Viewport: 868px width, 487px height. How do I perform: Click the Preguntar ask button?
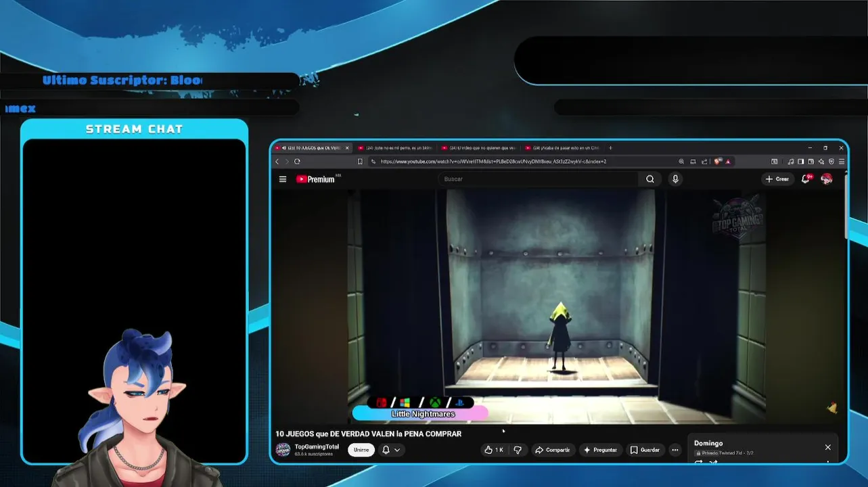coord(600,450)
